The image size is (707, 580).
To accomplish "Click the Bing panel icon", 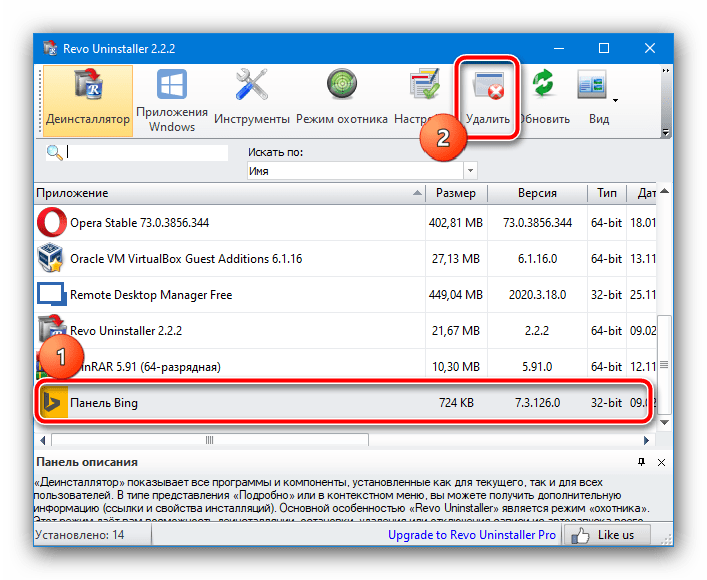I will [x=53, y=402].
